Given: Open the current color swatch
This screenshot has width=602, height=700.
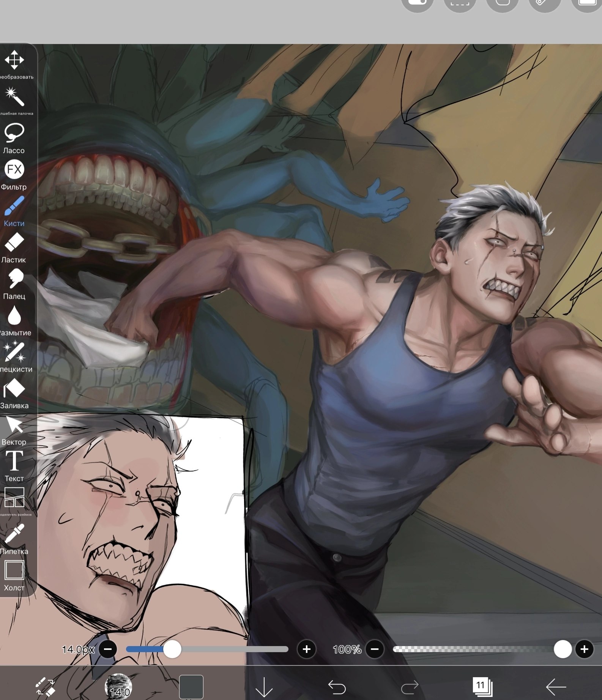Looking at the screenshot, I should [191, 687].
